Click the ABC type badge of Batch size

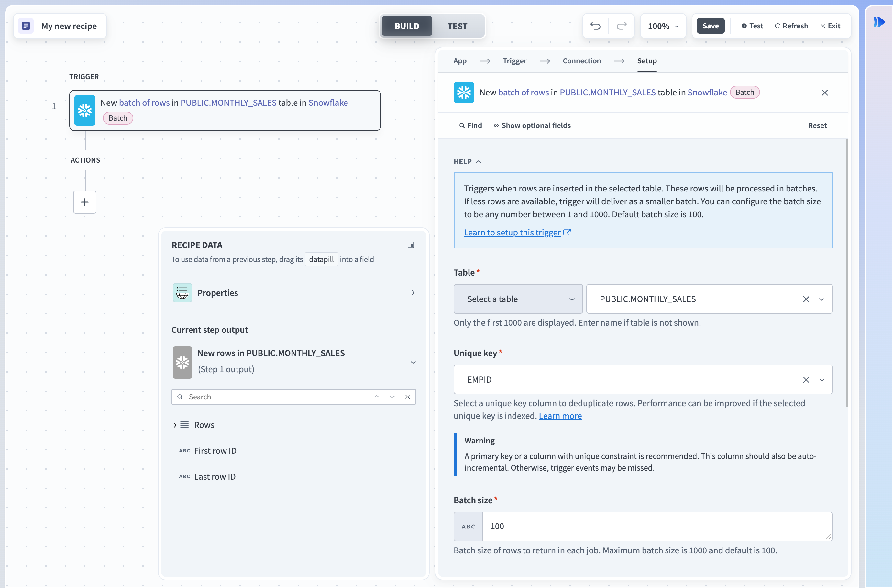[x=468, y=526]
